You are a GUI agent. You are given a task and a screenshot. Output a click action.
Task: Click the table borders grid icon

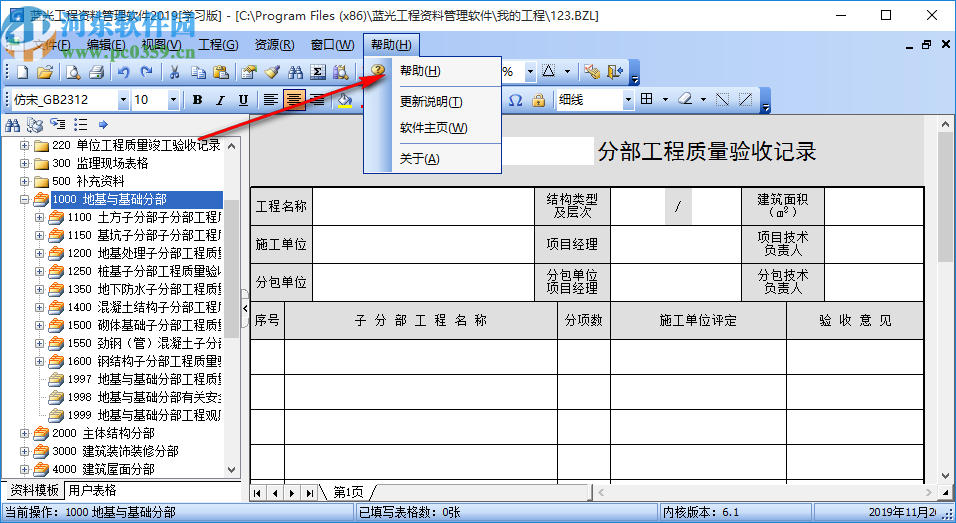tap(647, 99)
